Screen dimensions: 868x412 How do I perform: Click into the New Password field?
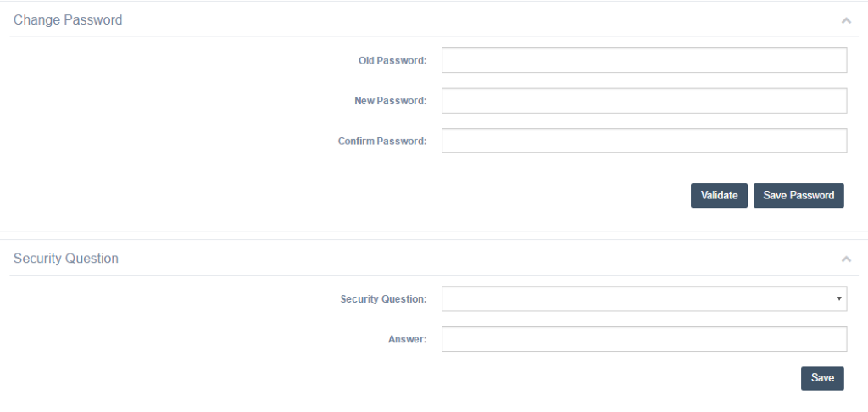644,101
